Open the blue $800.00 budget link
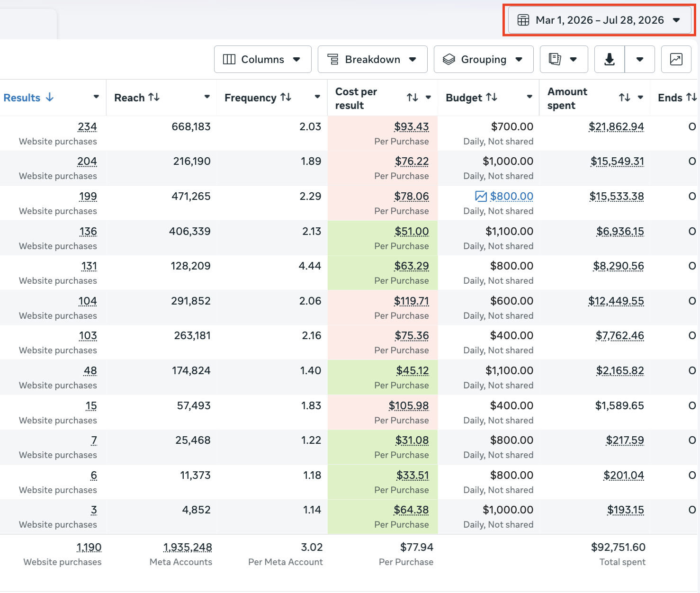 (512, 196)
